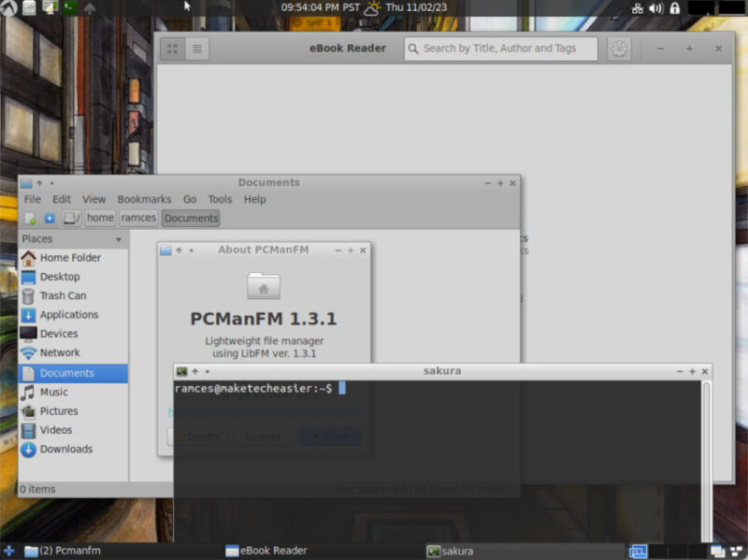Switch eBook Reader to list view
This screenshot has height=560, width=748.
pos(195,49)
